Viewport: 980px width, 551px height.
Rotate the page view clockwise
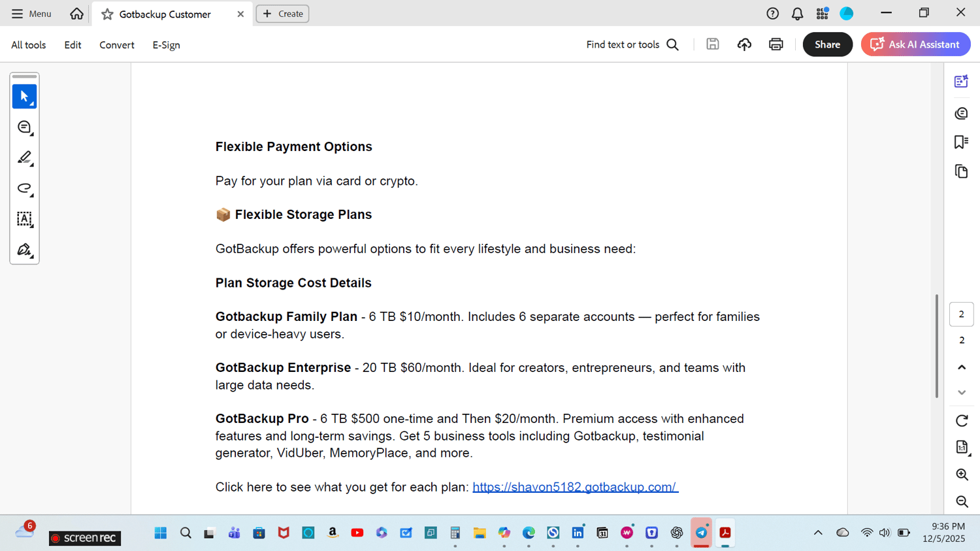[x=962, y=421]
